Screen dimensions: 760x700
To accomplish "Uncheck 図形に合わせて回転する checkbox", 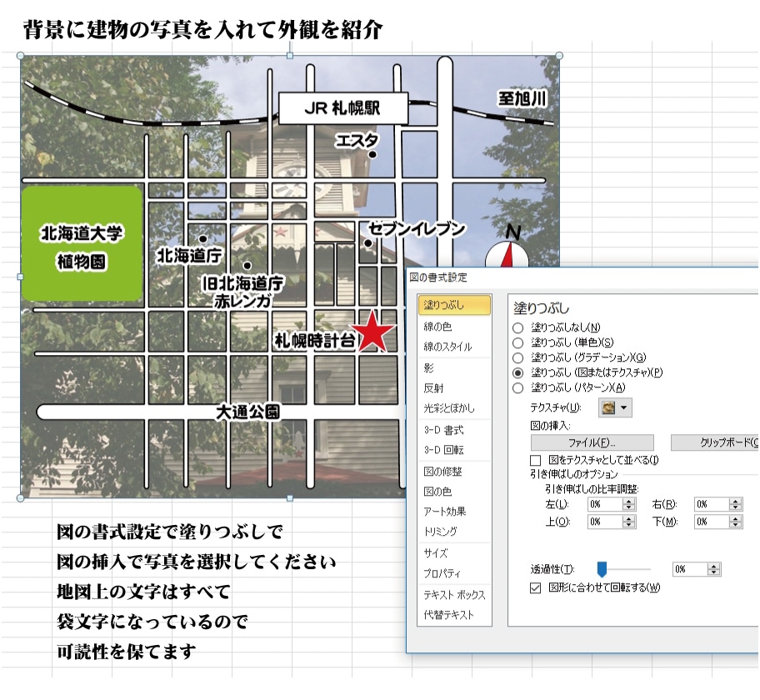I will tap(536, 588).
